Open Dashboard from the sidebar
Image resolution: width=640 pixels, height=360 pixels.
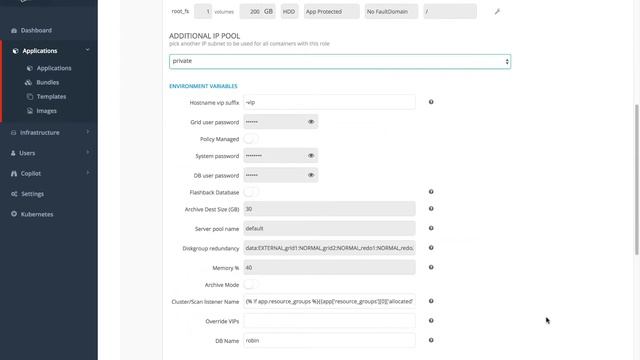[36, 31]
